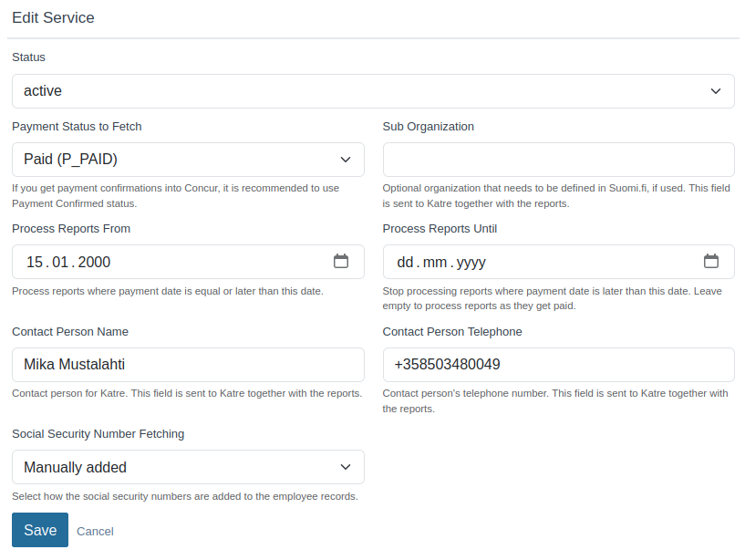Select the Contact Person Telephone field
This screenshot has height=560, width=745.
coord(558,365)
